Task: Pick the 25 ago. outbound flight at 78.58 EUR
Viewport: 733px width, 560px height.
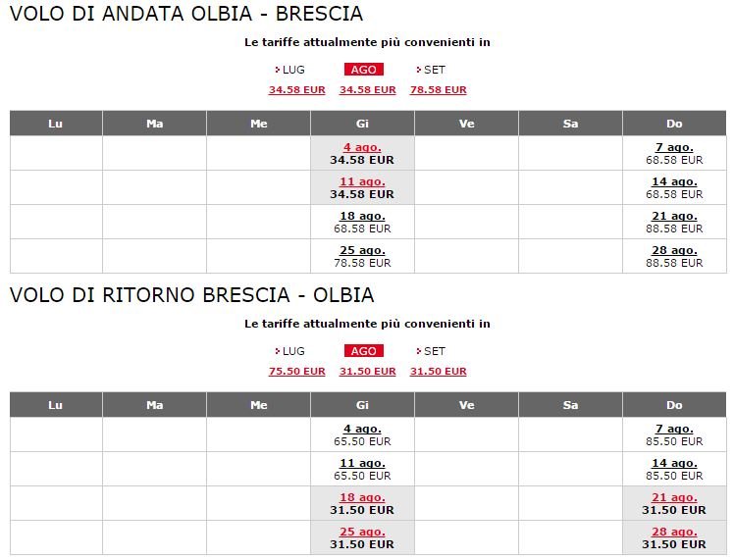Action: pyautogui.click(x=362, y=250)
